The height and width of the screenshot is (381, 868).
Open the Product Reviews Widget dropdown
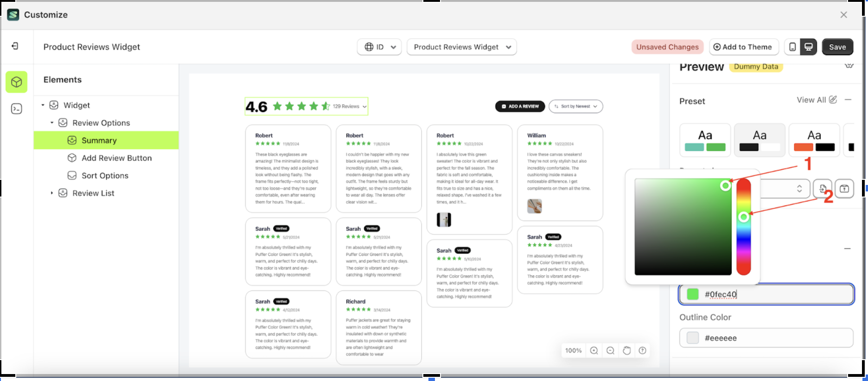462,47
